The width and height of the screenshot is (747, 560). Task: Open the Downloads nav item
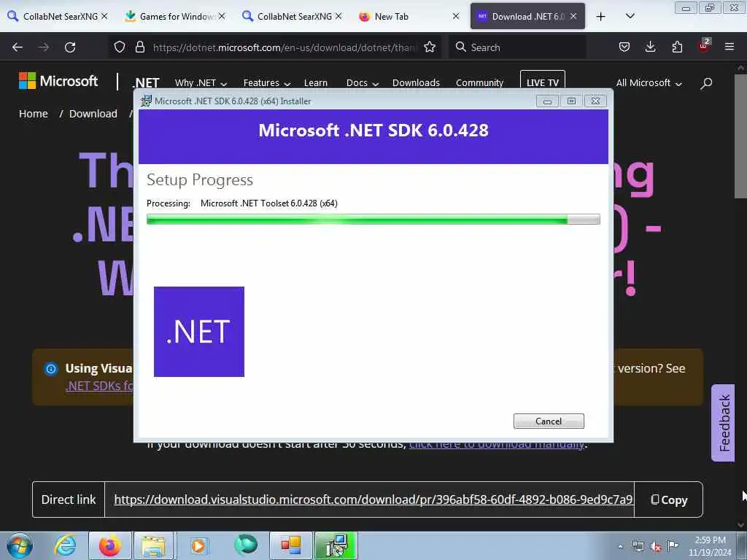[x=416, y=83]
